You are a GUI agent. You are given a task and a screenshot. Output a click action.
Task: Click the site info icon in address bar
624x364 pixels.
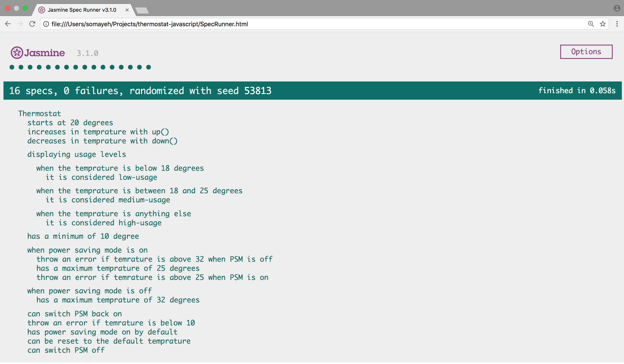point(46,24)
